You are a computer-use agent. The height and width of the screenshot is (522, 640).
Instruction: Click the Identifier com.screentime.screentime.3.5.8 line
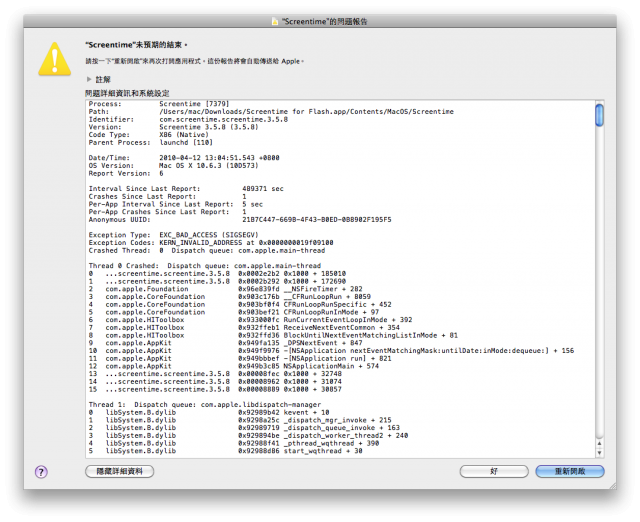point(188,119)
